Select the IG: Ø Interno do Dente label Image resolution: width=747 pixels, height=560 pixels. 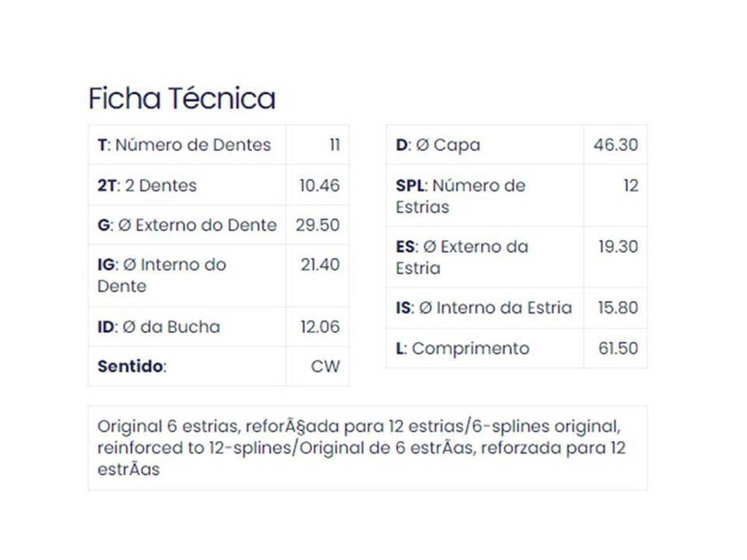[162, 275]
